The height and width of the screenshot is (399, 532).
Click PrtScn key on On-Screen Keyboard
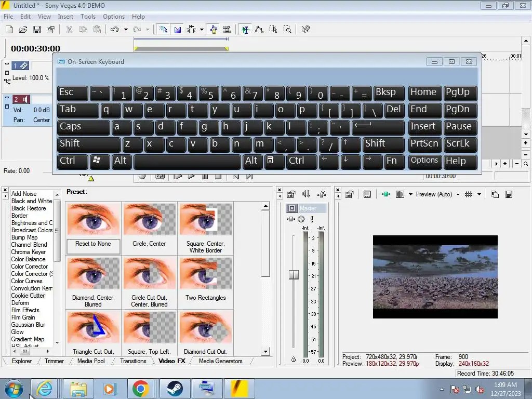pyautogui.click(x=424, y=144)
